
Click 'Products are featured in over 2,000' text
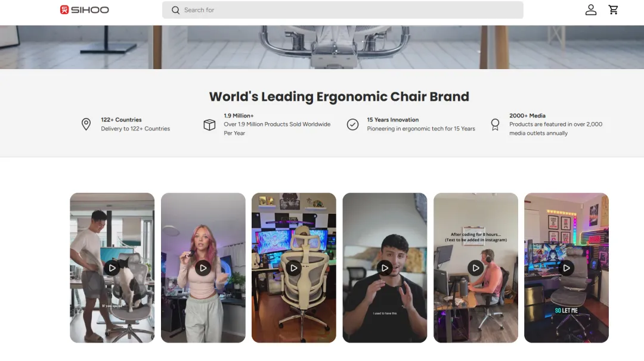556,125
